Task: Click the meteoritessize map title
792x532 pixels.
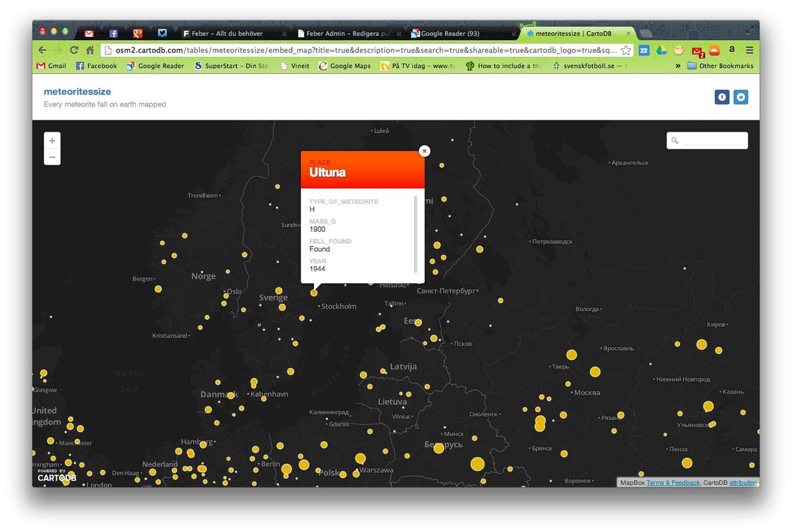Action: click(x=77, y=92)
